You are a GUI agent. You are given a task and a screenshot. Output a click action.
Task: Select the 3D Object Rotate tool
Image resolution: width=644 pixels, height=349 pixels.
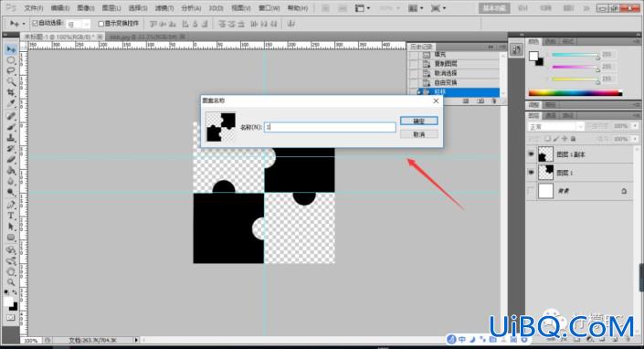(x=11, y=249)
